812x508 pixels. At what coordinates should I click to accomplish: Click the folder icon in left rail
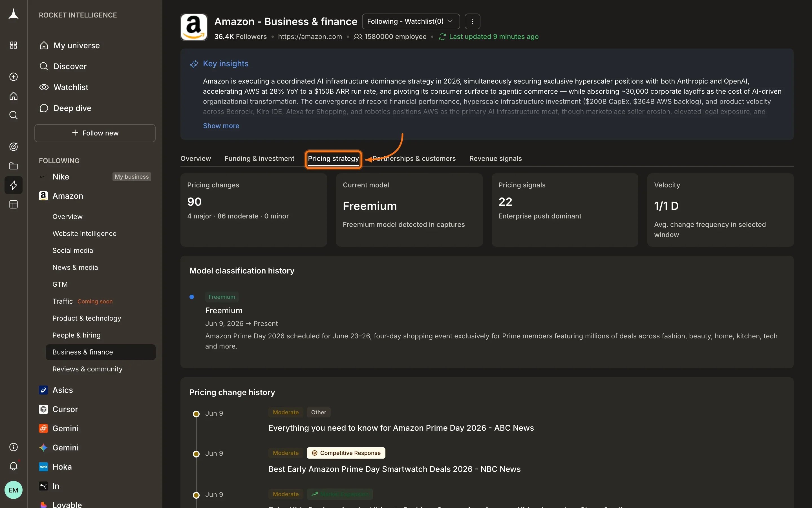click(14, 166)
